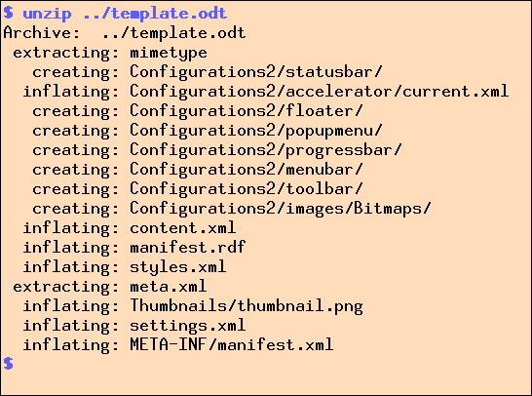Click the ../template.odt argument on the command line
Screen dimensions: 532x396
154,15
